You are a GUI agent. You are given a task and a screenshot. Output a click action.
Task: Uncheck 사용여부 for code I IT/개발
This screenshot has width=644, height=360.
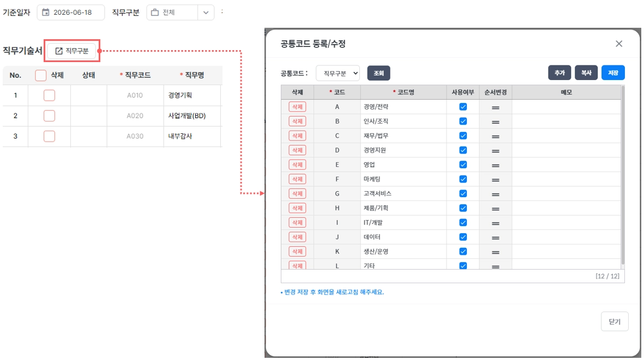tap(463, 222)
